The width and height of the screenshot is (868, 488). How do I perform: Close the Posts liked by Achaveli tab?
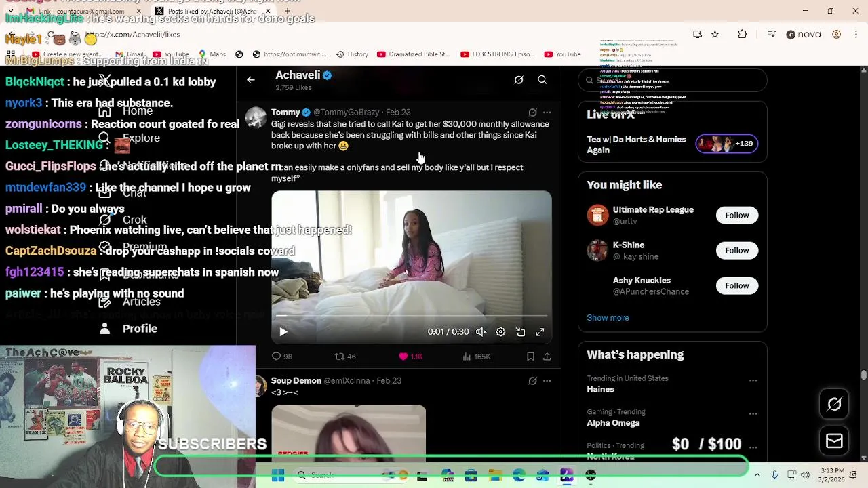pos(268,12)
